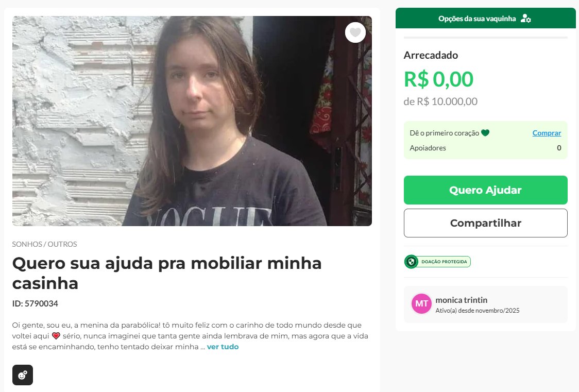This screenshot has height=392, width=579.
Task: Click the red heart emoji in description
Action: pos(56,336)
